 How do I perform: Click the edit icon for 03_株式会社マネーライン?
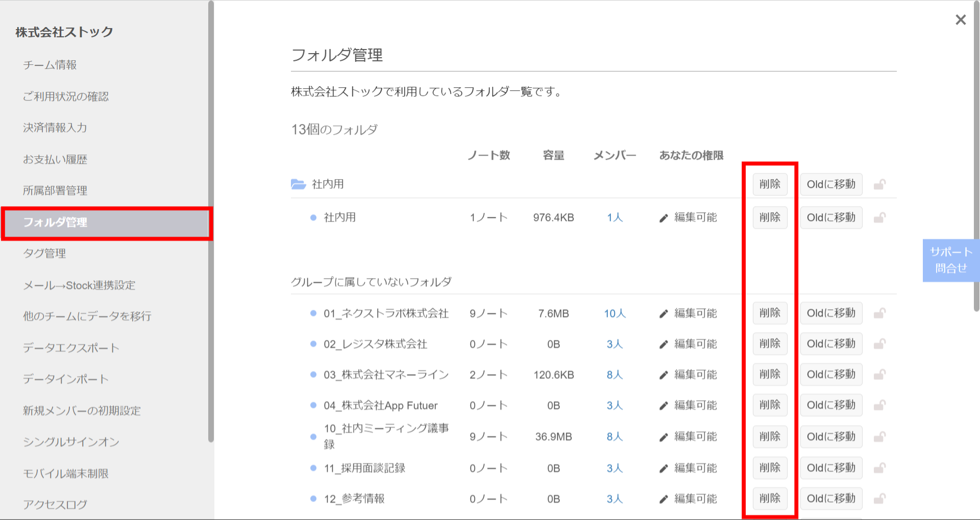663,374
